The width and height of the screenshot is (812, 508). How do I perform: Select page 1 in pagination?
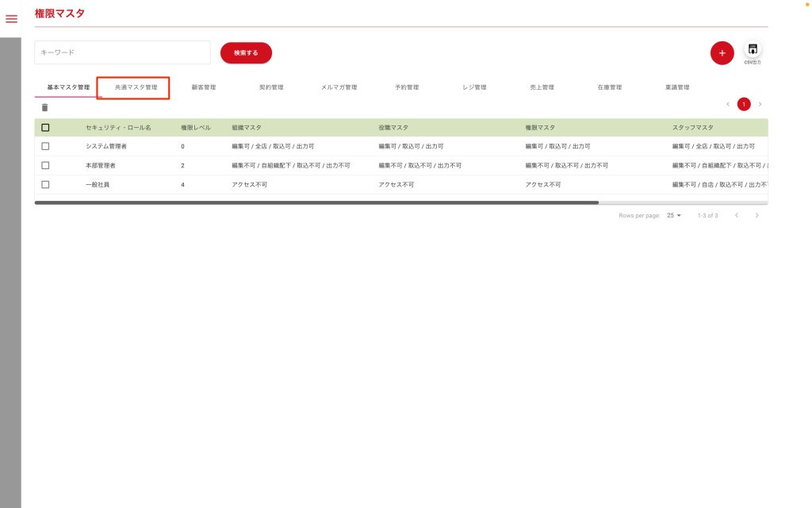[744, 104]
